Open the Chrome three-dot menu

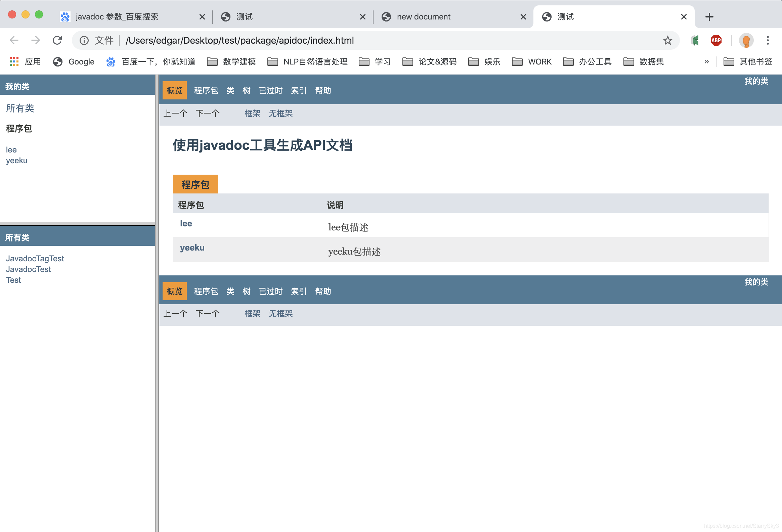768,40
